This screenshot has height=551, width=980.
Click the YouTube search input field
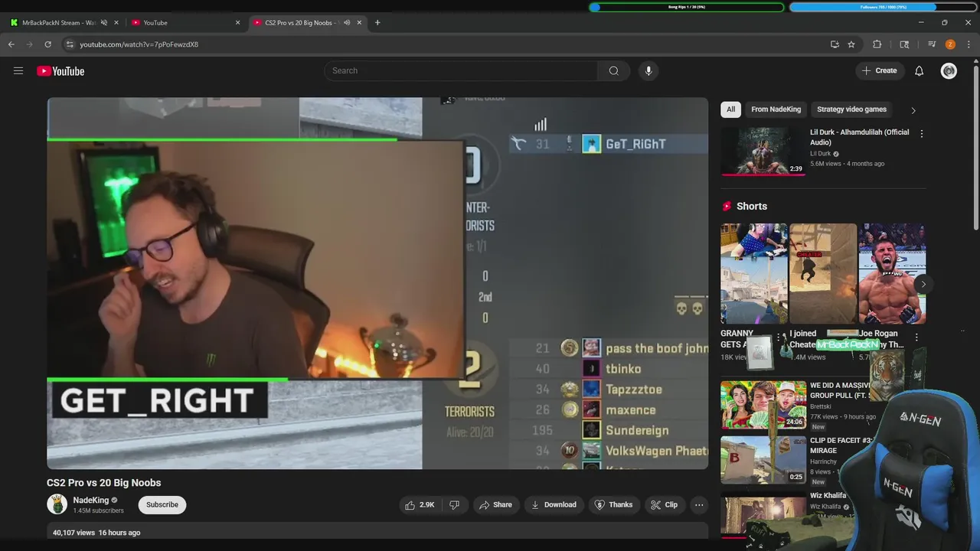(x=461, y=71)
